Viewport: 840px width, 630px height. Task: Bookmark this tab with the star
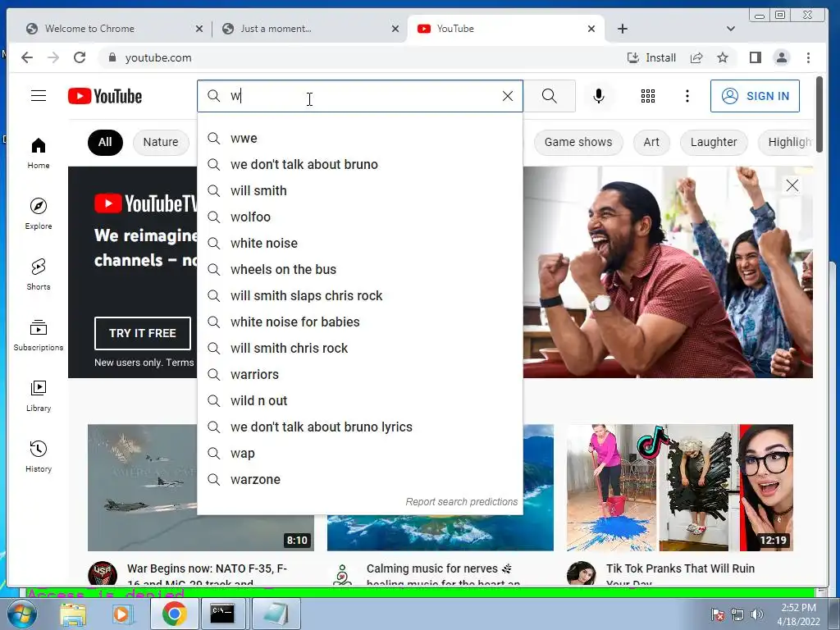point(723,57)
